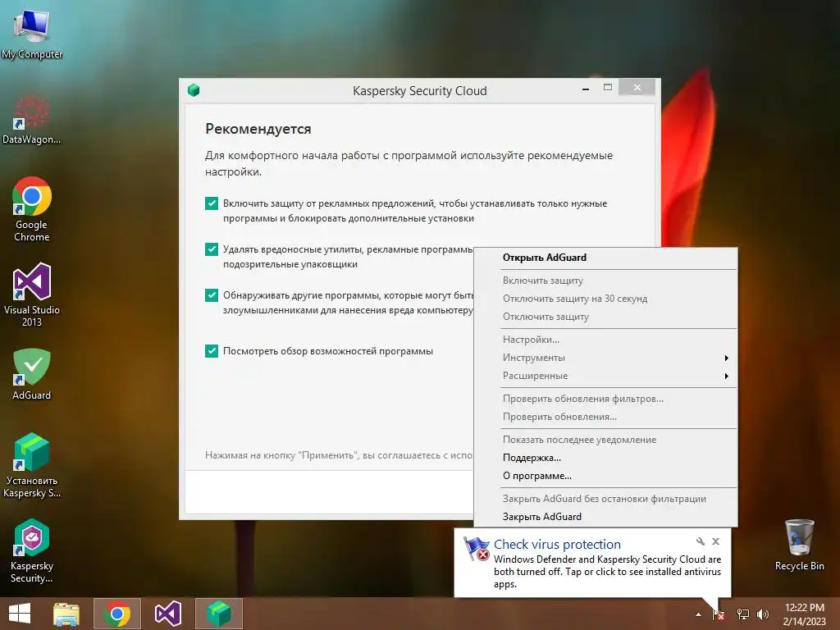Choose Показать последнее уведомление

(x=605, y=440)
